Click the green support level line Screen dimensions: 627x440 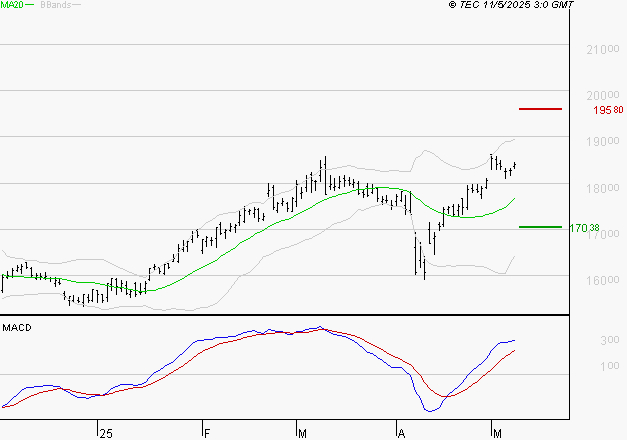[x=540, y=227]
